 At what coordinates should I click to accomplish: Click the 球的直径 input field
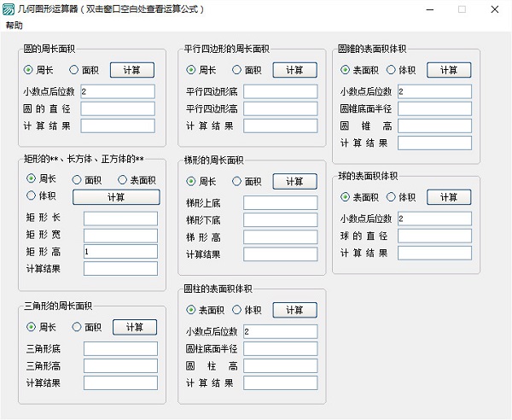[434, 236]
